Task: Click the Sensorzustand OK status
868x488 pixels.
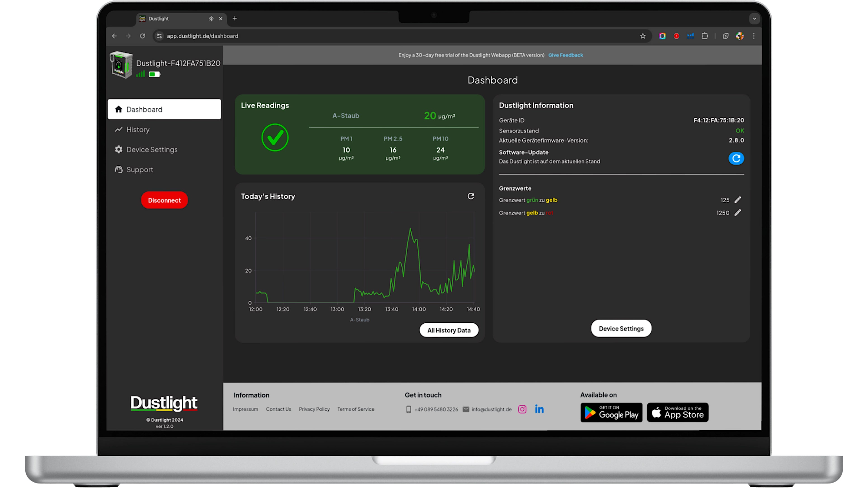Action: 740,130
